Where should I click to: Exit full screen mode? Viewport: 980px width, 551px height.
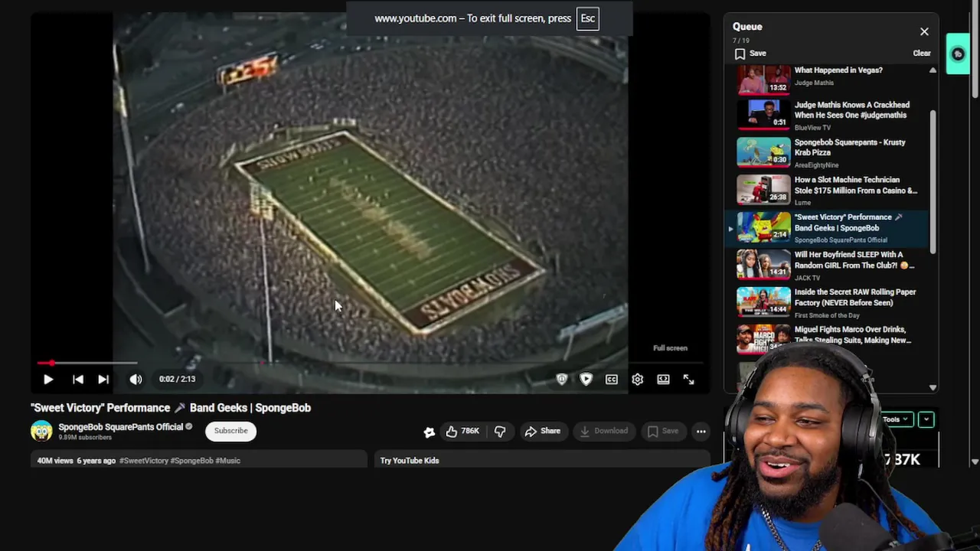688,379
